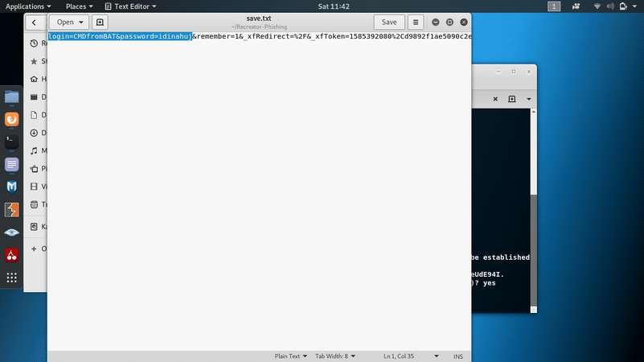
Task: Click 'yes' text in terminal window
Action: pyautogui.click(x=489, y=283)
